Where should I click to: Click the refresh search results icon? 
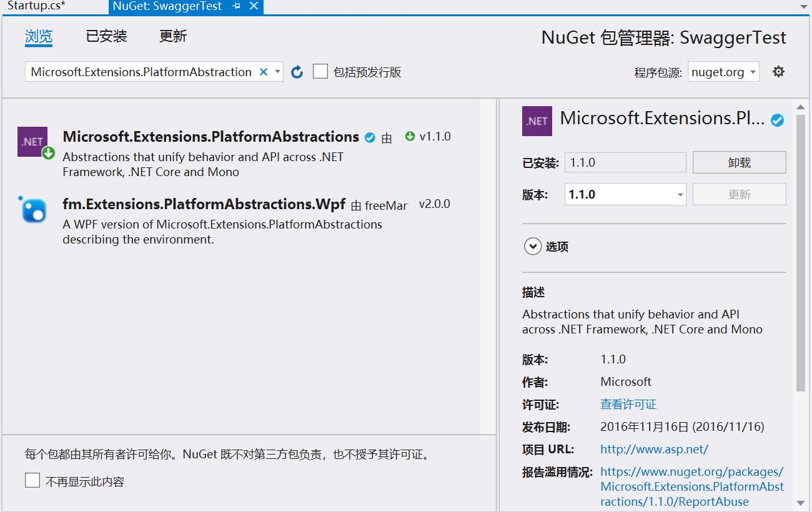(297, 72)
